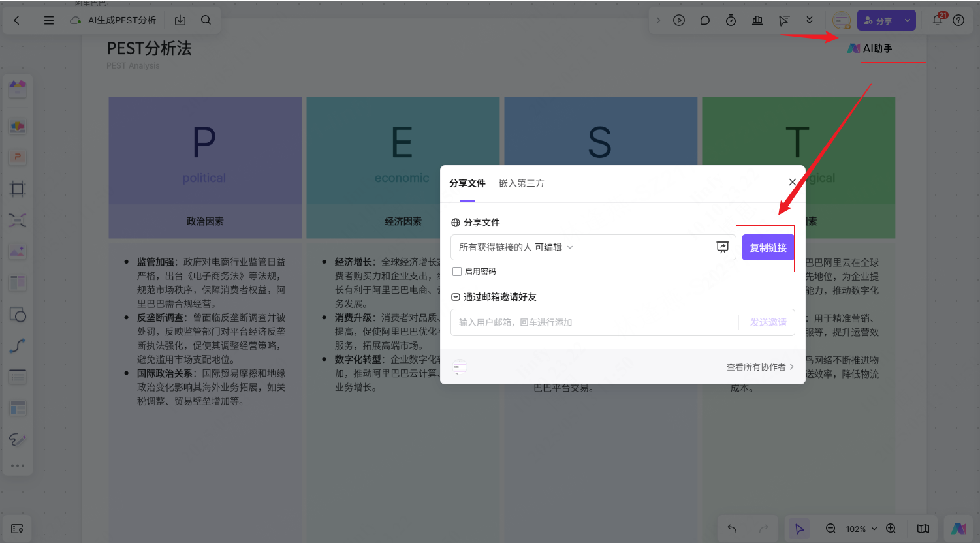Click the 发送邀请 button
980x543 pixels.
[x=768, y=322]
